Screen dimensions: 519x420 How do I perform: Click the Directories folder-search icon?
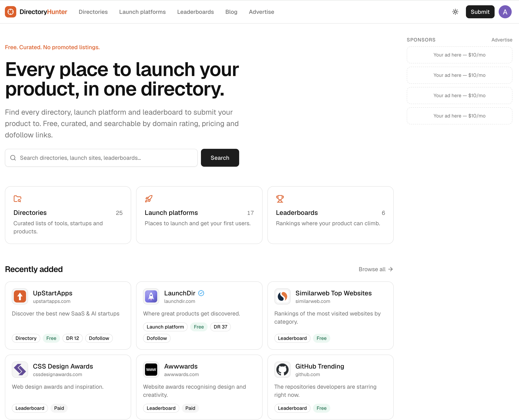tap(17, 199)
